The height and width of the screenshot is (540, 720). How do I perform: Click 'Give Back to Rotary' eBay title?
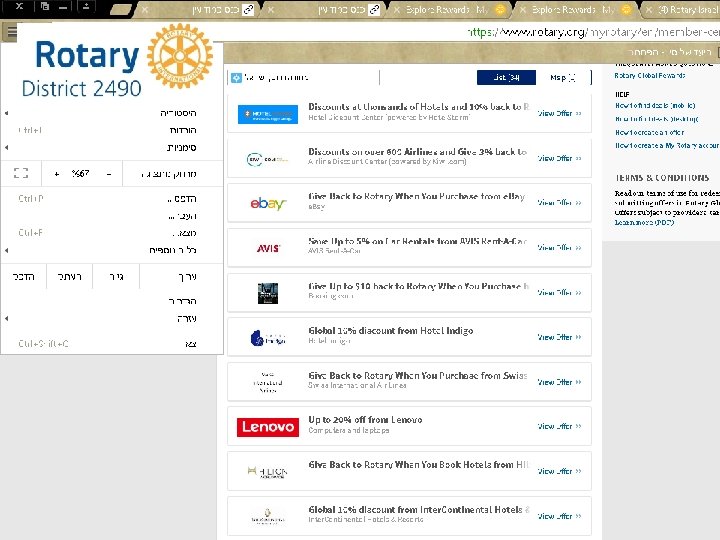416,197
